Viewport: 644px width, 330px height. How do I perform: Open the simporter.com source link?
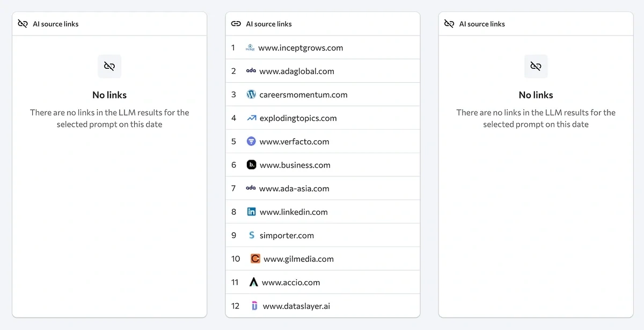(287, 235)
